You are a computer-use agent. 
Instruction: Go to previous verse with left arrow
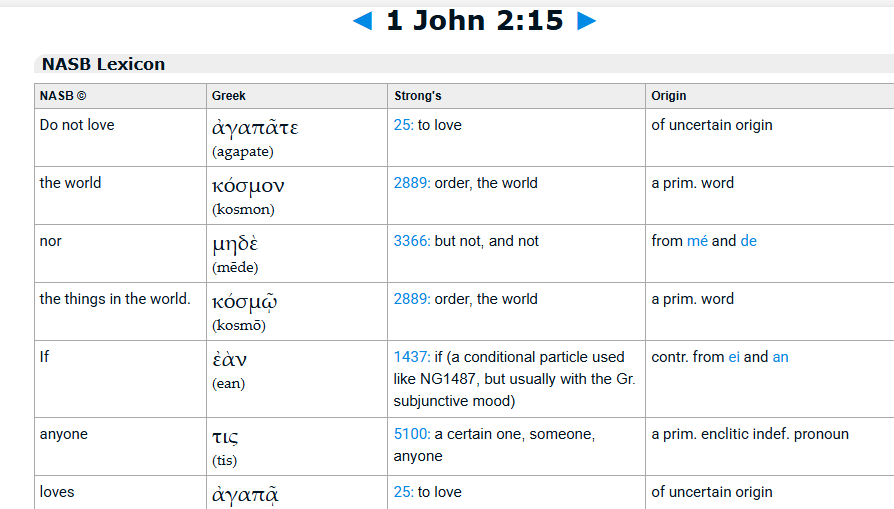(x=363, y=21)
